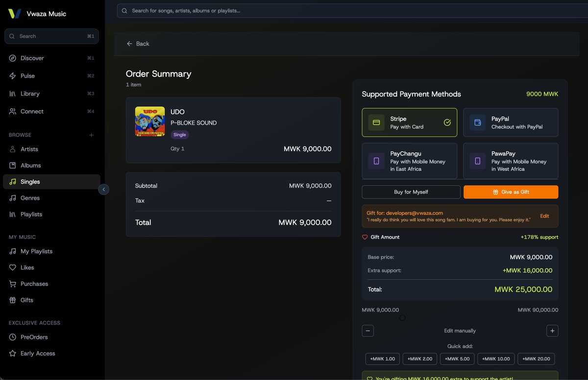Switch payment method to PawaPay

pos(511,161)
